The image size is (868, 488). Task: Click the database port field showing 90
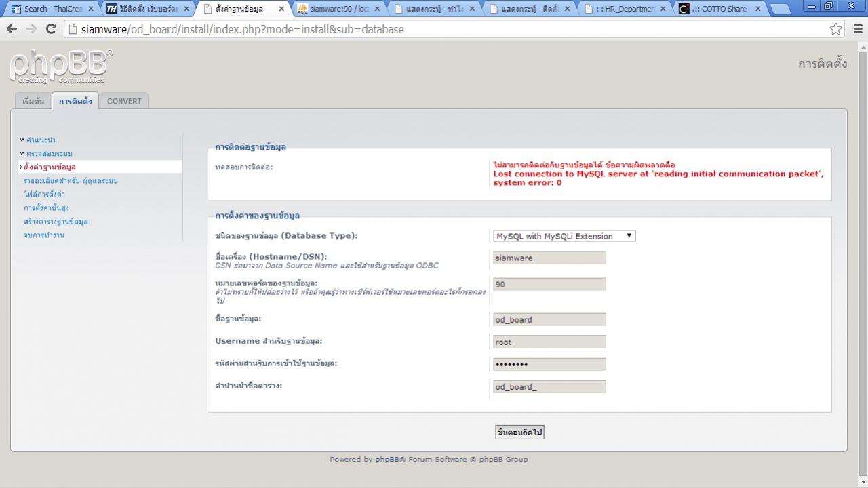[549, 285]
